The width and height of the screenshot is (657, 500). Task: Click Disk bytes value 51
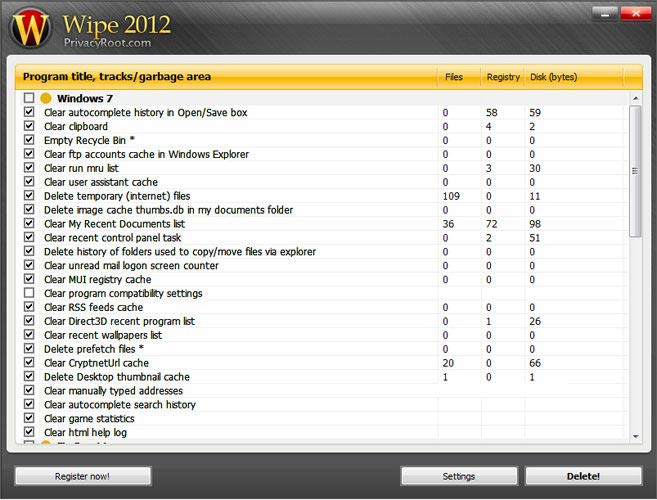(x=535, y=238)
